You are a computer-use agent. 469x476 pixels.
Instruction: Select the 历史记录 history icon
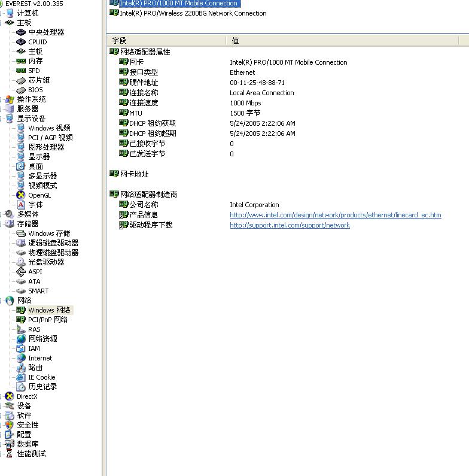click(x=20, y=387)
